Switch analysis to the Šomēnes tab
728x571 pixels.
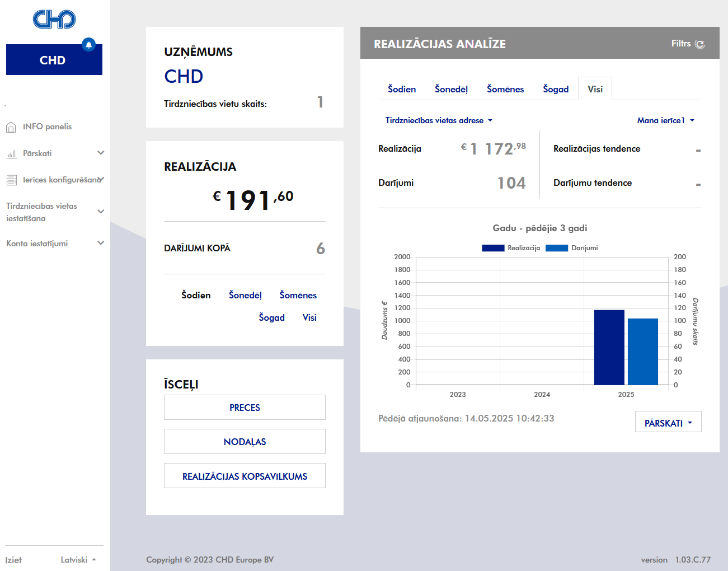tap(505, 89)
